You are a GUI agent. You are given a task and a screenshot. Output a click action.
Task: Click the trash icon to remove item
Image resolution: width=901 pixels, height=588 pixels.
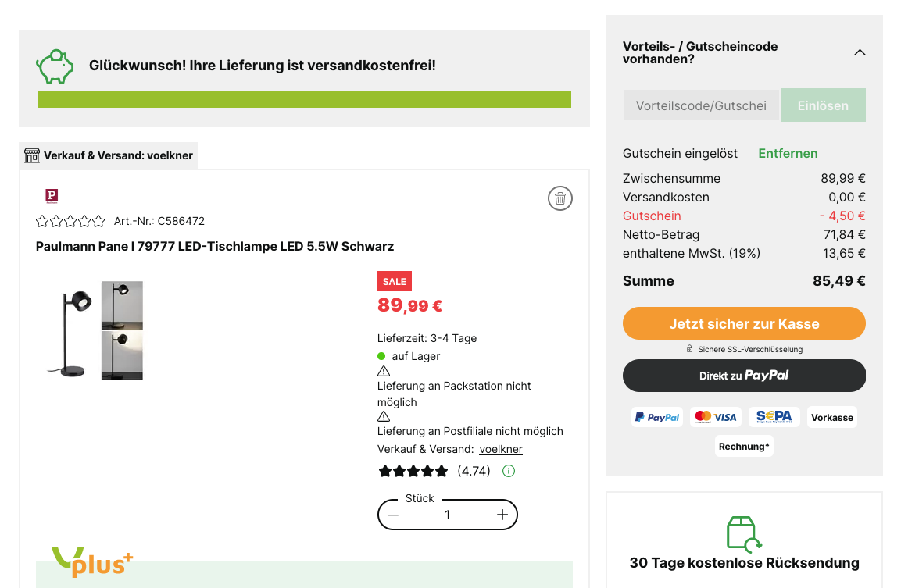point(560,198)
